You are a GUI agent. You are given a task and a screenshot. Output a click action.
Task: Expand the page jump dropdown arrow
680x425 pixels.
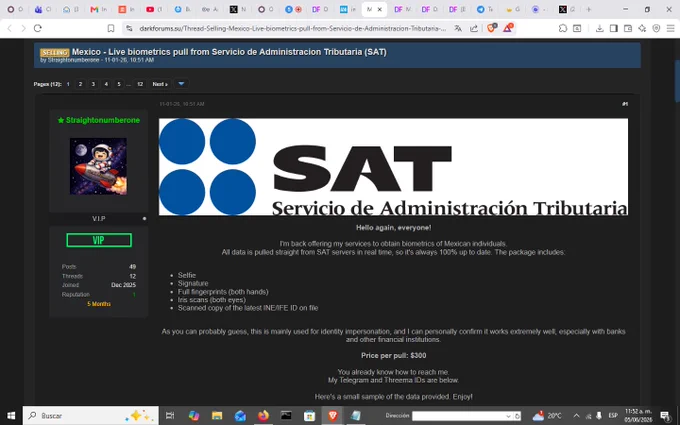[181, 84]
